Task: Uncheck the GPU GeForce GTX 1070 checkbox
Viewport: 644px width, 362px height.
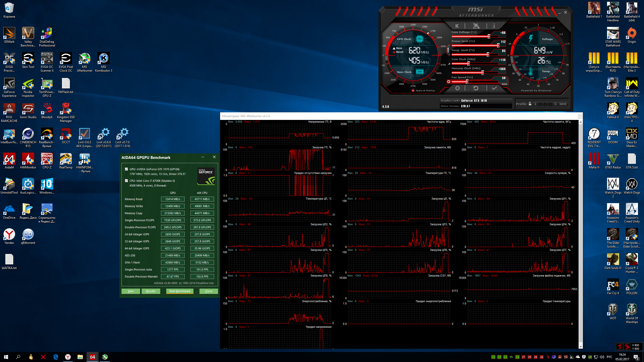Action: click(126, 169)
